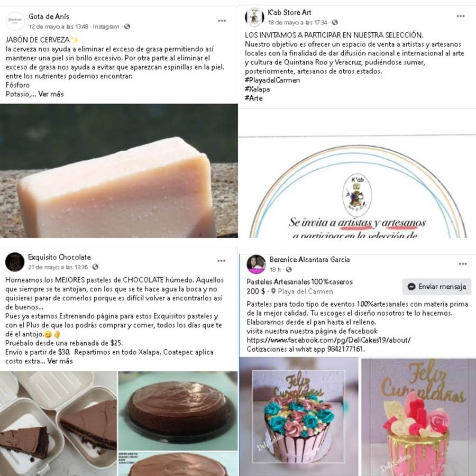This screenshot has width=476, height=476.
Task: Open the Gota de Anís page name
Action: coord(49,16)
